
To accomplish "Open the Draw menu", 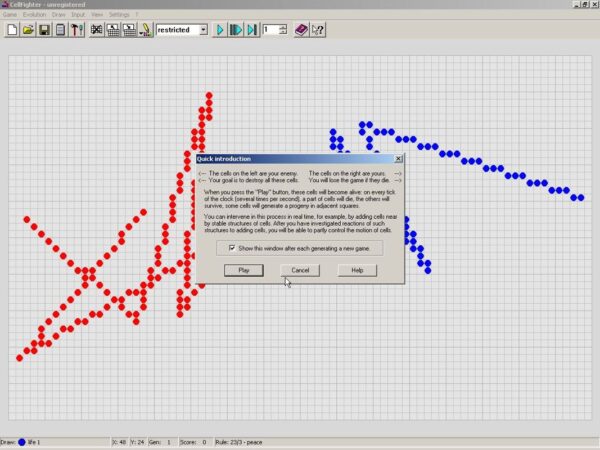I will point(57,15).
